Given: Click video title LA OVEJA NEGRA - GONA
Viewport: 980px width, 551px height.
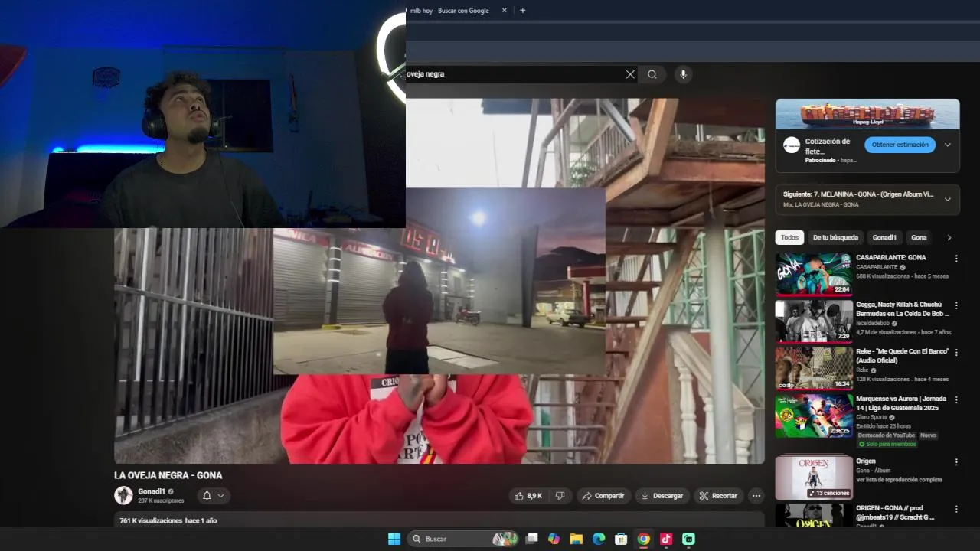Looking at the screenshot, I should pos(168,475).
